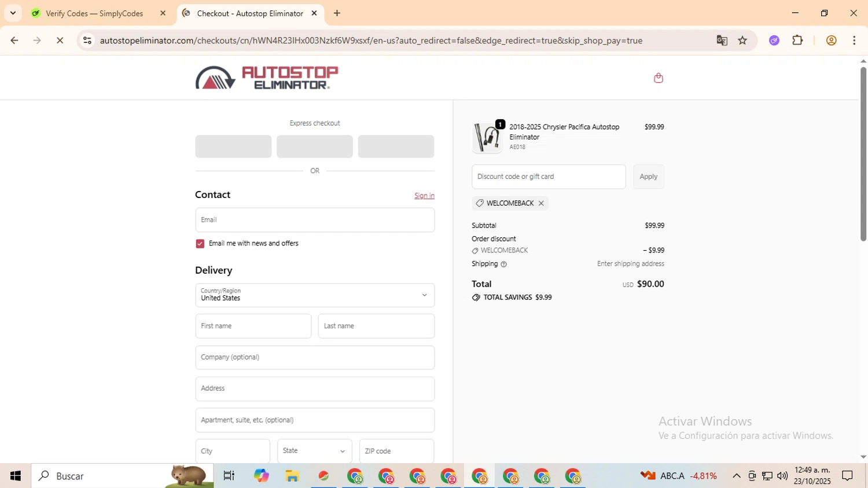Stop page loading with the X button

coord(60,41)
